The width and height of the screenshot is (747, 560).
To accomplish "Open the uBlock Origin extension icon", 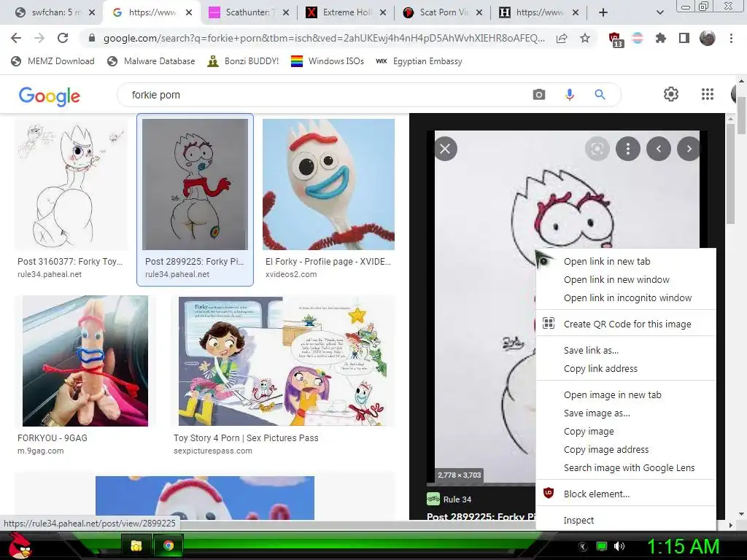I will (x=615, y=39).
